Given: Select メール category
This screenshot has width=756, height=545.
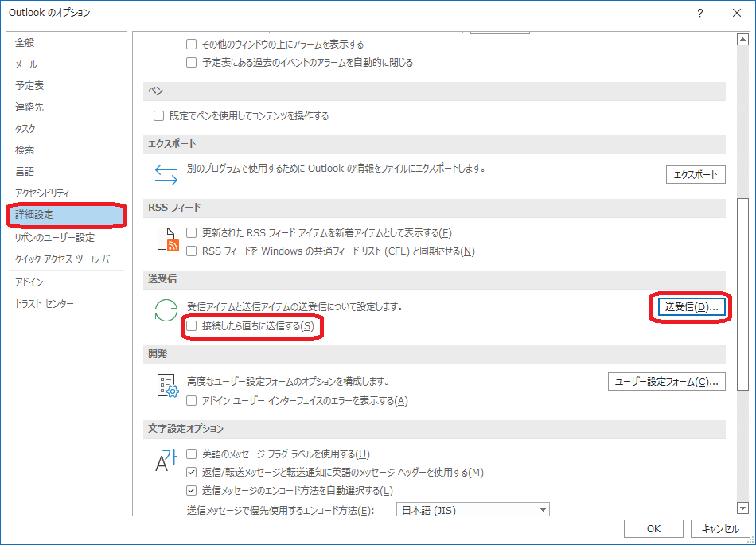Looking at the screenshot, I should pyautogui.click(x=67, y=64).
